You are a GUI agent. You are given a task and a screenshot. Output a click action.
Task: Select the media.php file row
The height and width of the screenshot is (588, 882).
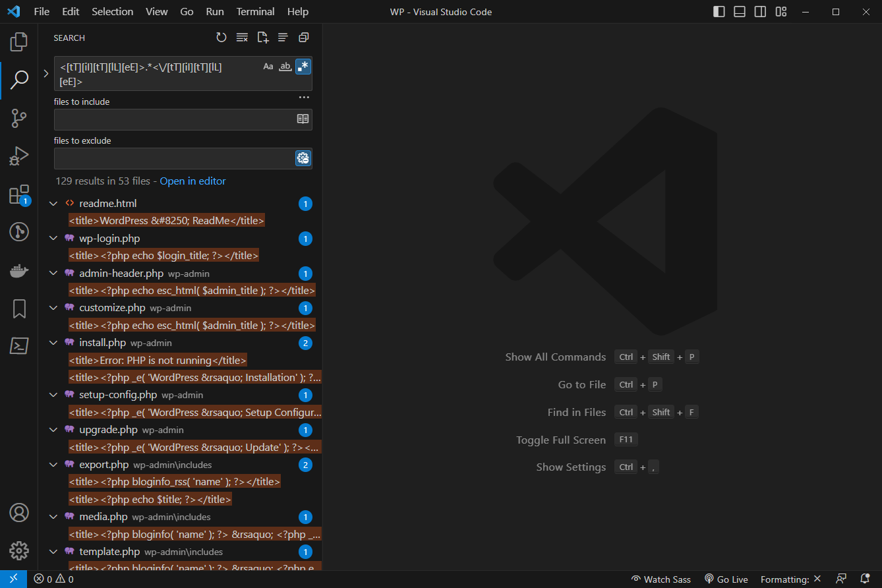coord(180,517)
